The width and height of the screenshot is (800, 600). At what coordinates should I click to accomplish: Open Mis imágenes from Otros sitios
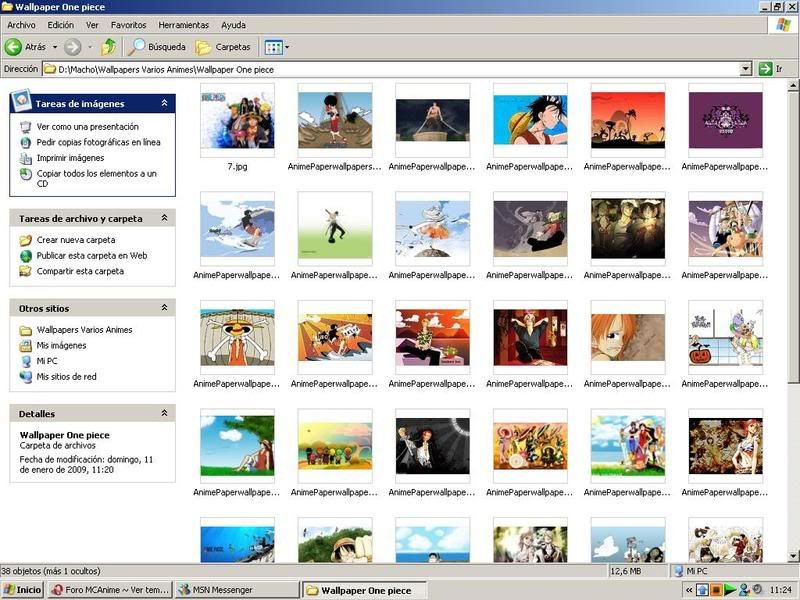pyautogui.click(x=61, y=345)
